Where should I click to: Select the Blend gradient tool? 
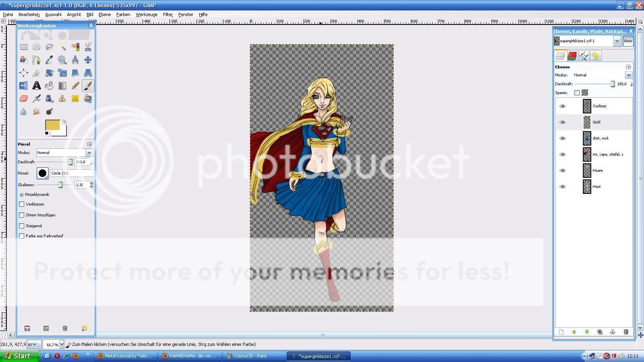click(62, 86)
